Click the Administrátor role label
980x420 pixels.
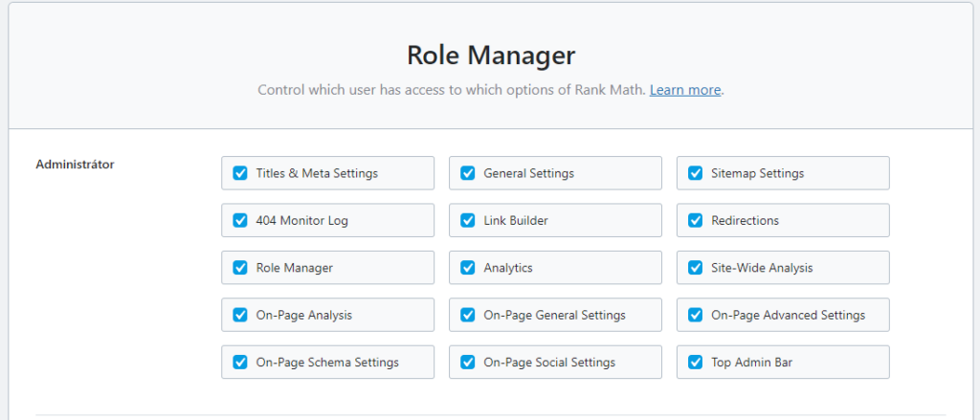pos(75,165)
